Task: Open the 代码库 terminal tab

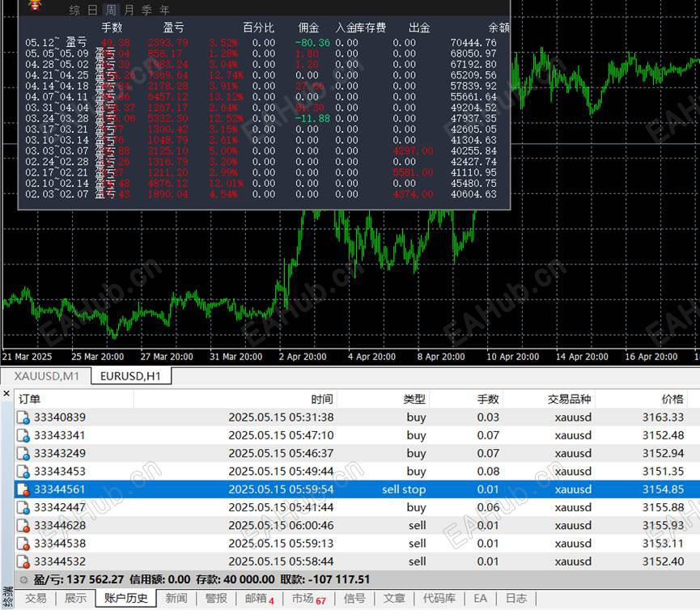Action: (x=439, y=599)
